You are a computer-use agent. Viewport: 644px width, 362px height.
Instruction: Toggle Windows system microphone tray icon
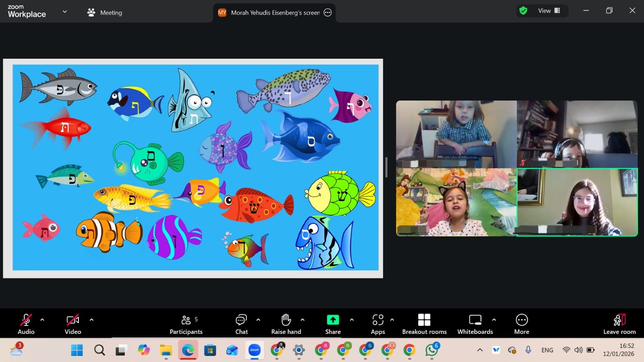528,350
